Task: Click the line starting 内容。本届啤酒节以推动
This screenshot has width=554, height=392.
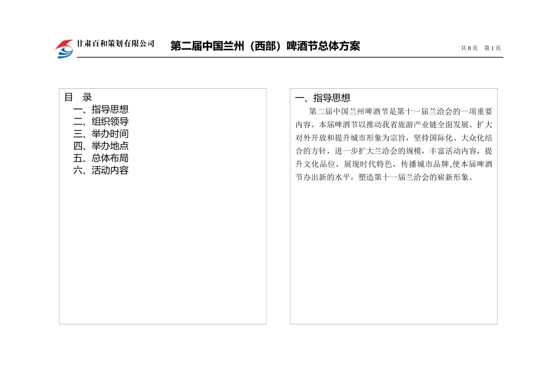Action: (x=394, y=125)
